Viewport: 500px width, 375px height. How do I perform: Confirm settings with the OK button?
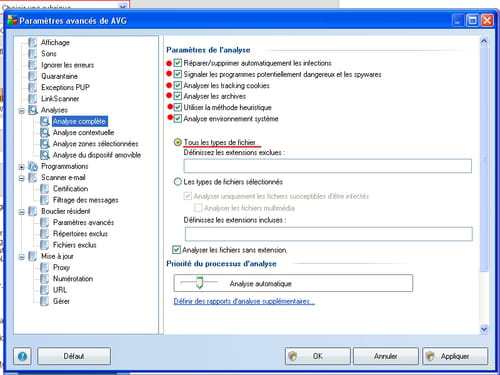[x=318, y=356]
